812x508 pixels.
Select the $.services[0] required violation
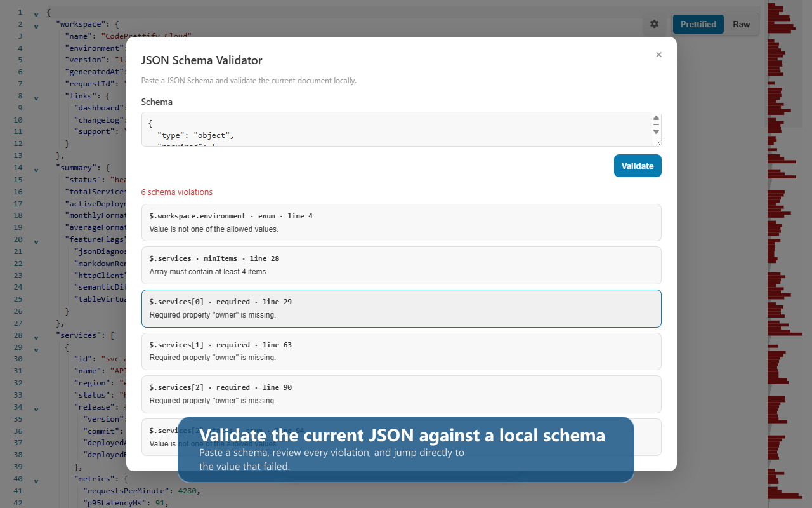[x=401, y=308]
